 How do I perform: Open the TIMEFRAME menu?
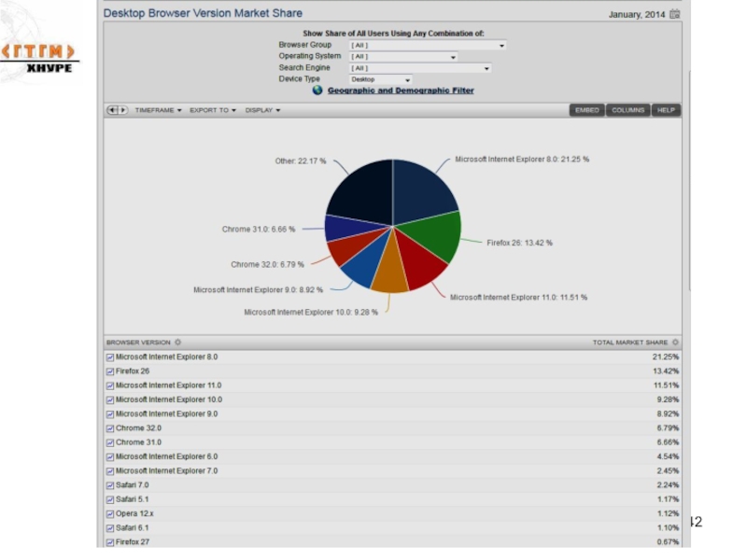coord(158,110)
